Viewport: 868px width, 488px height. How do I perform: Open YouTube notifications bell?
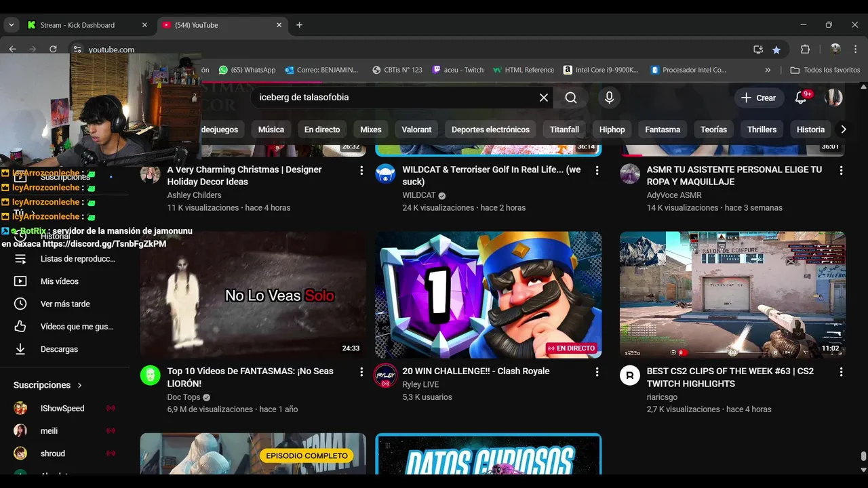(x=801, y=98)
